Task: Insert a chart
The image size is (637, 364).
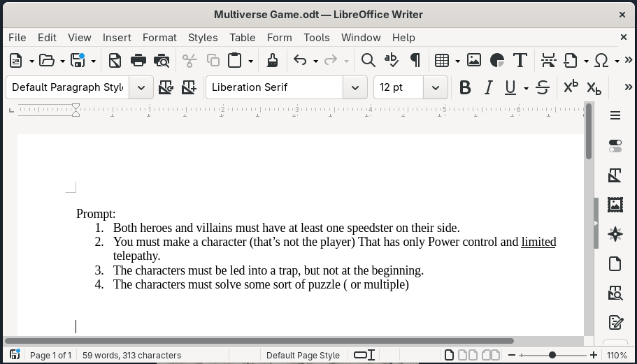Action: 497,61
